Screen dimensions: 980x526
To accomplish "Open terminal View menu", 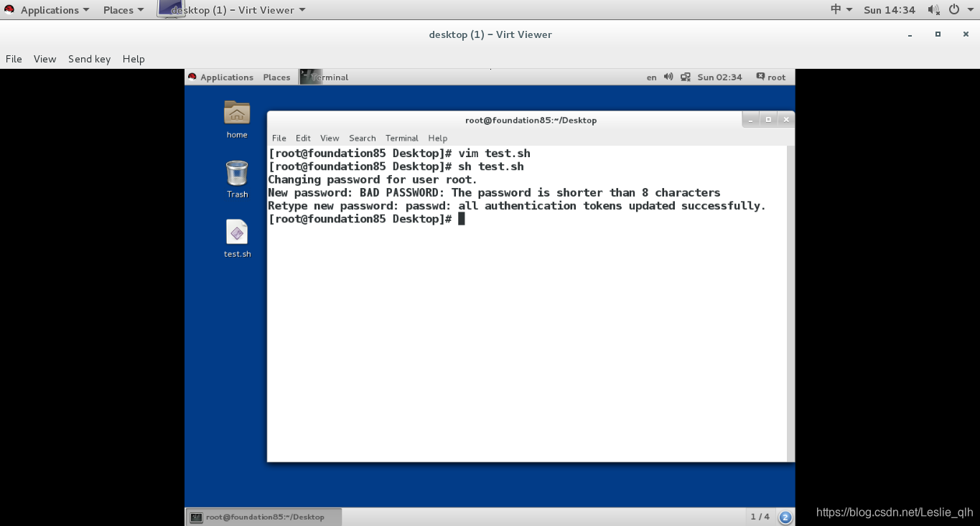I will coord(330,138).
